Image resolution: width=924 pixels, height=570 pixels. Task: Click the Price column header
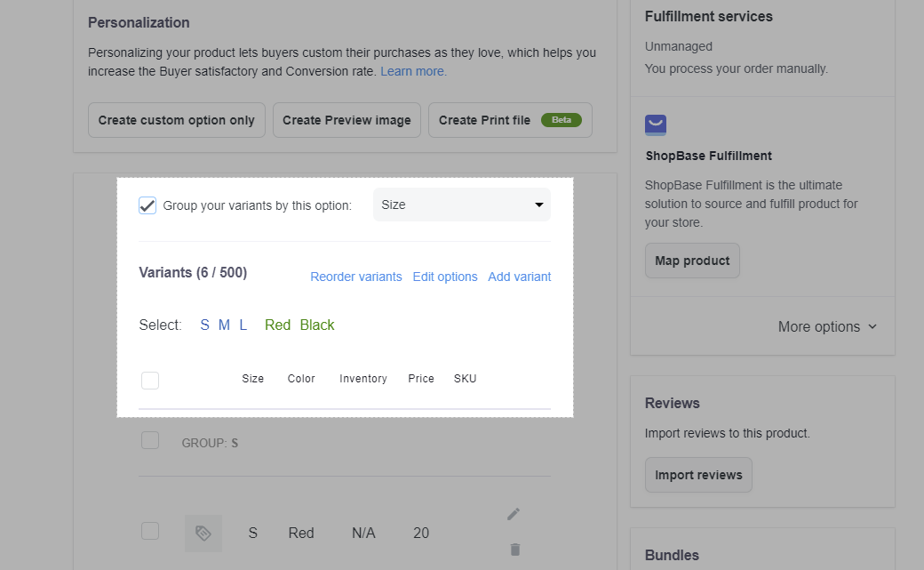(x=421, y=379)
